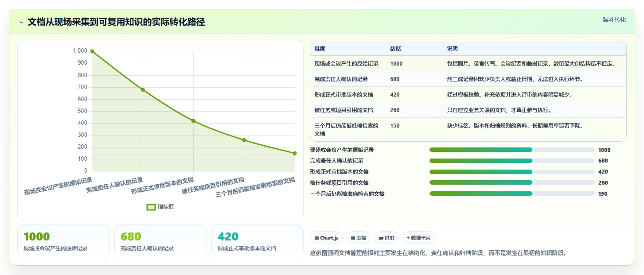This screenshot has width=644, height=275.
Task: Click progress label 现场或会议产生的原始记录
Action: coord(342,150)
